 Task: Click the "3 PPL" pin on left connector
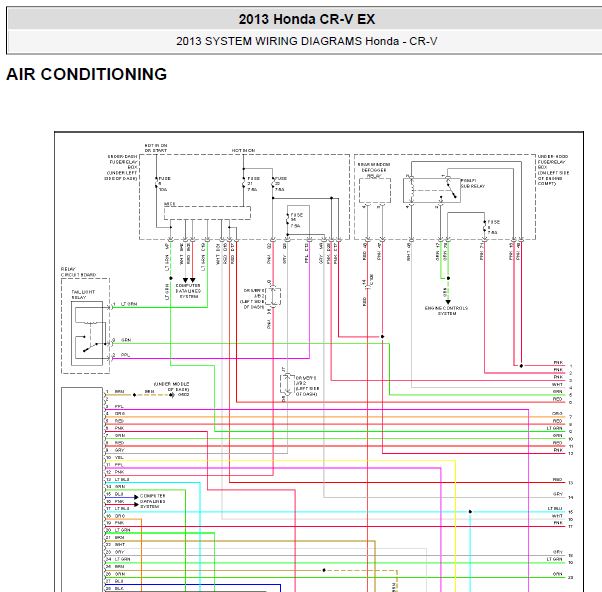[x=114, y=406]
